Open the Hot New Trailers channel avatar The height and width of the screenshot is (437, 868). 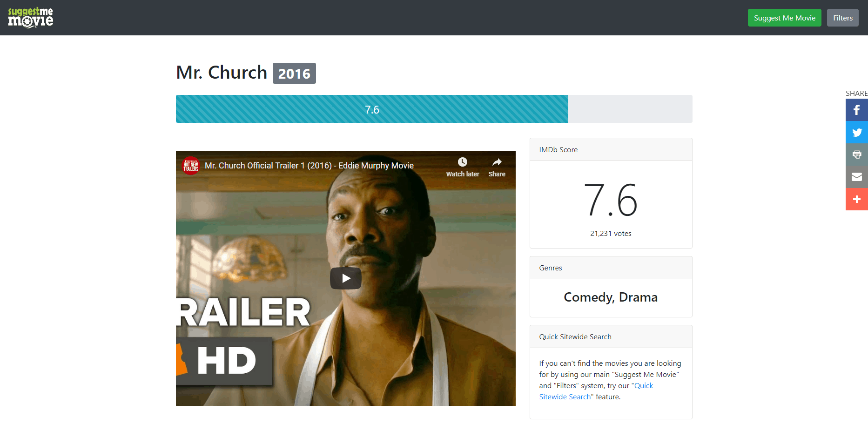click(191, 166)
